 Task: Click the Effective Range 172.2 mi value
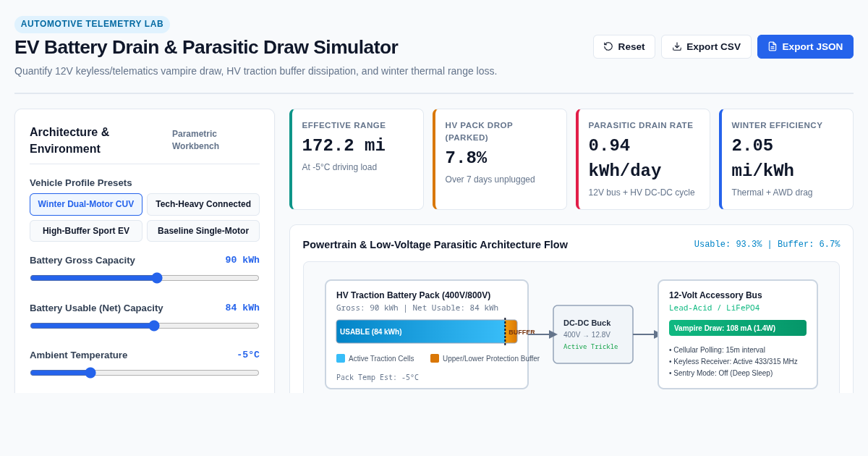point(344,145)
